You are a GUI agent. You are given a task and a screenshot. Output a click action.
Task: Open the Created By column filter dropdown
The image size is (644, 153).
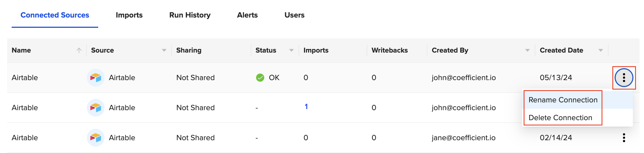528,50
